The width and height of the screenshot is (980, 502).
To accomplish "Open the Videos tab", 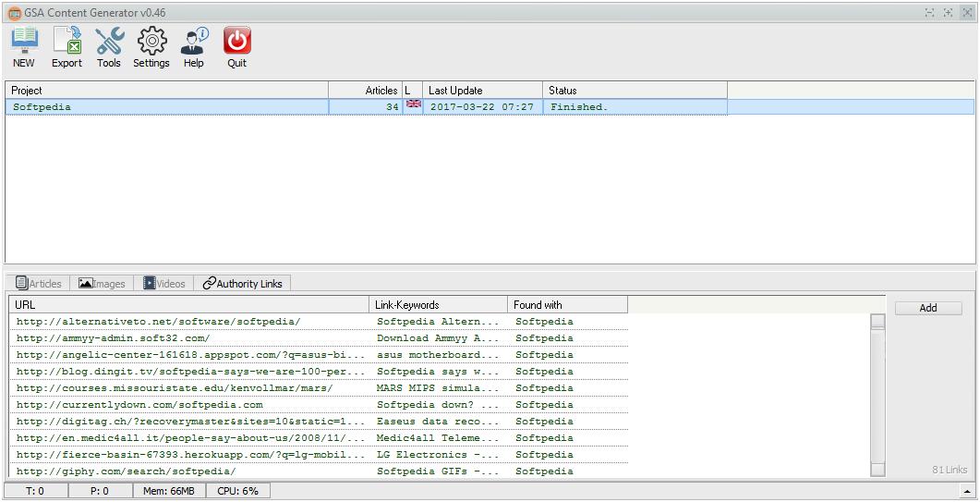I will coord(163,284).
